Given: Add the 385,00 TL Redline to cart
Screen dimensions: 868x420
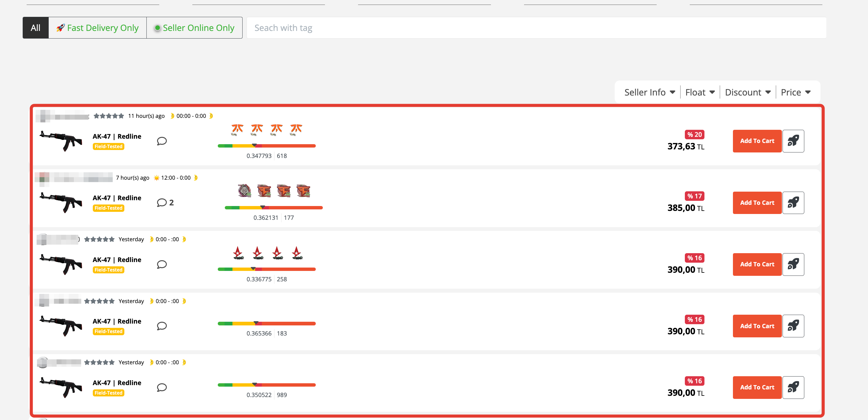Looking at the screenshot, I should click(757, 202).
